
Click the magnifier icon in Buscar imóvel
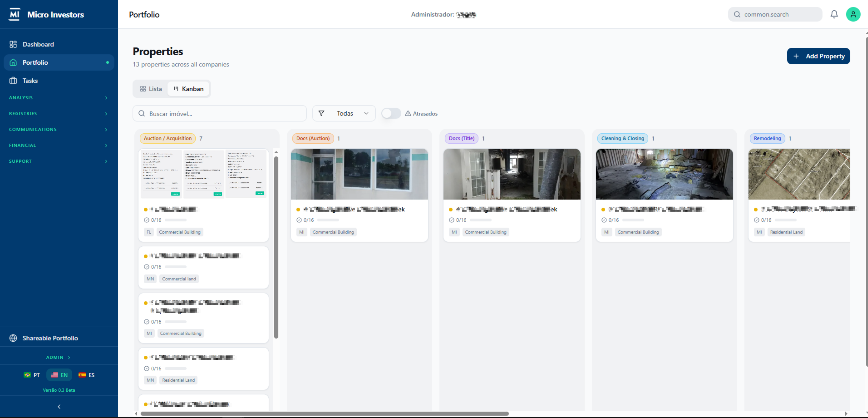(142, 113)
